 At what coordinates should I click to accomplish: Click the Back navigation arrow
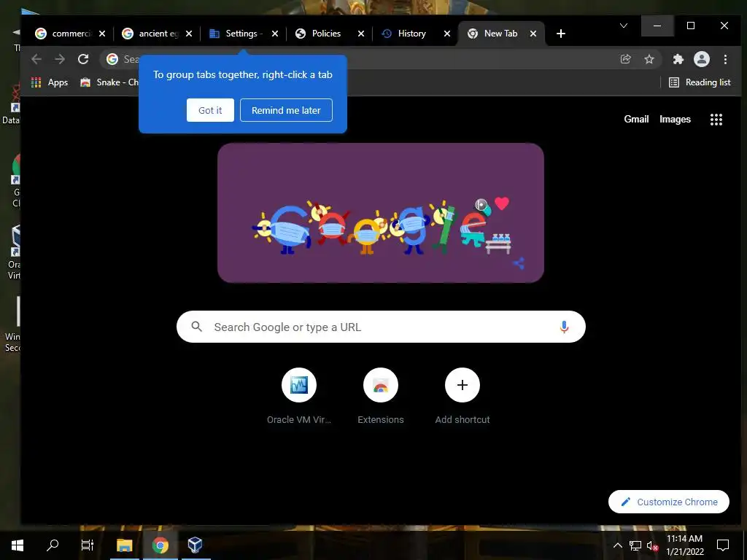tap(36, 59)
